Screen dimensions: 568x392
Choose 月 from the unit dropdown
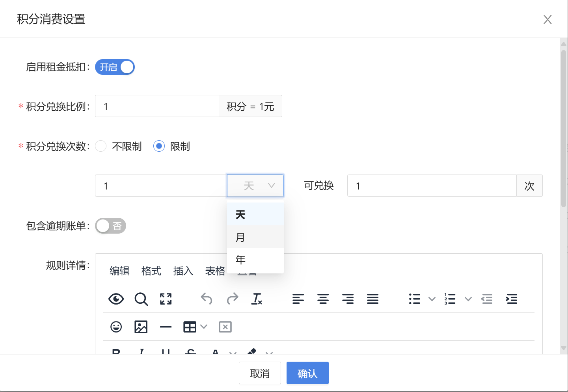tap(255, 237)
